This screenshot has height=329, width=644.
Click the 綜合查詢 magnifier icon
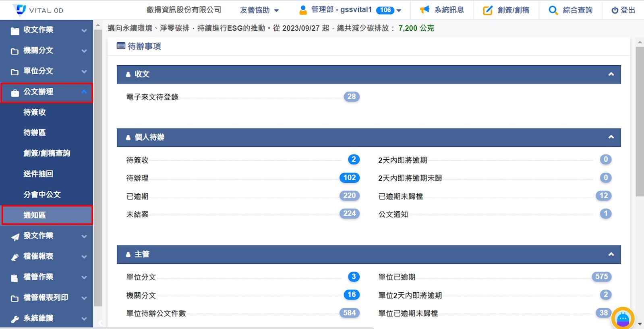(553, 10)
